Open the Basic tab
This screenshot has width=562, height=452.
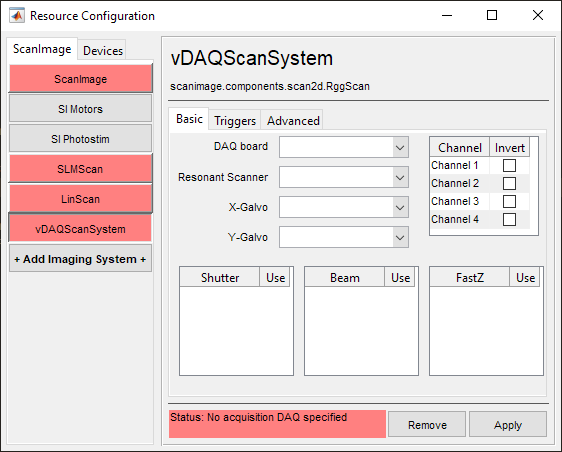click(189, 119)
